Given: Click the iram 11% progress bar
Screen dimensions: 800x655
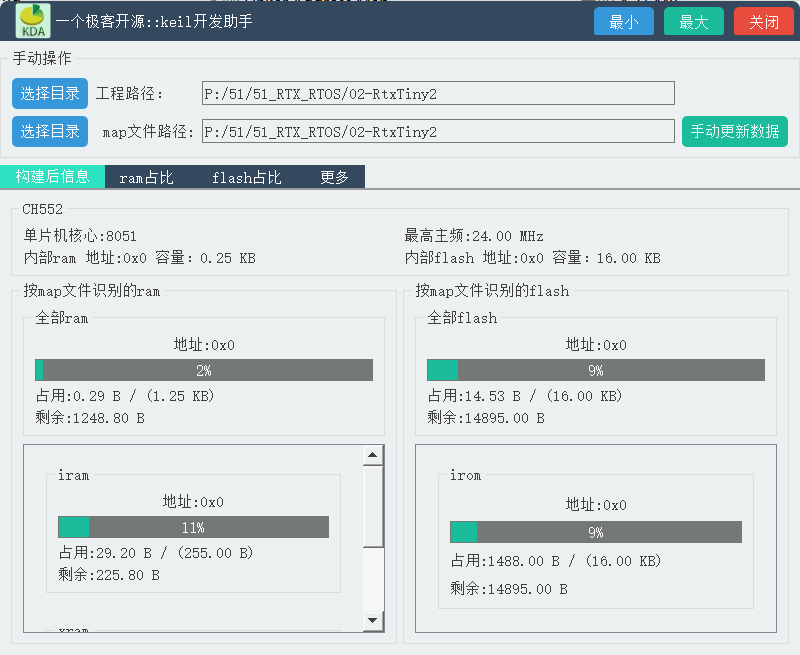Looking at the screenshot, I should pos(193,527).
